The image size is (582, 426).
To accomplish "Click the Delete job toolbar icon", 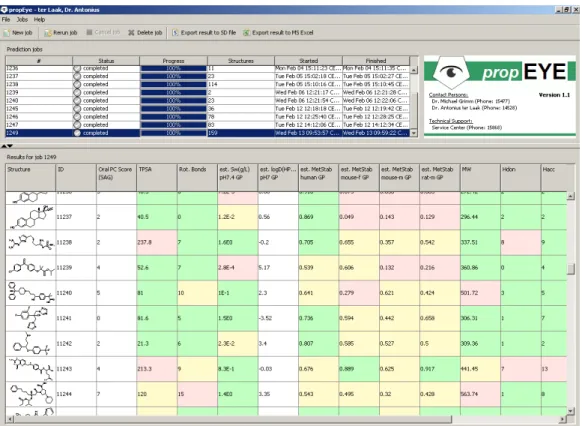I will pyautogui.click(x=131, y=33).
